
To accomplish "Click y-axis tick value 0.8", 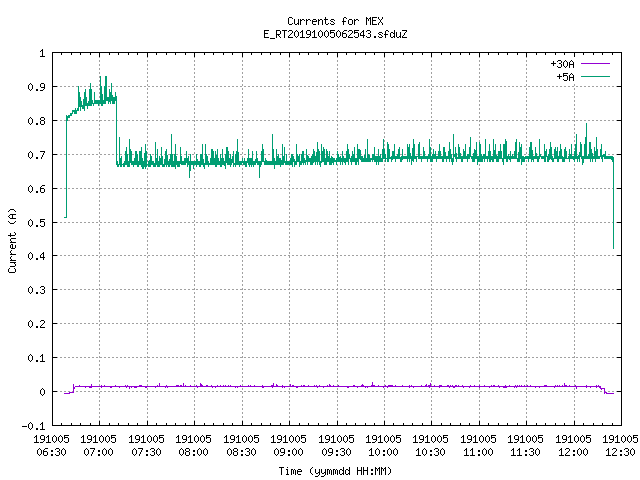I will (36, 121).
